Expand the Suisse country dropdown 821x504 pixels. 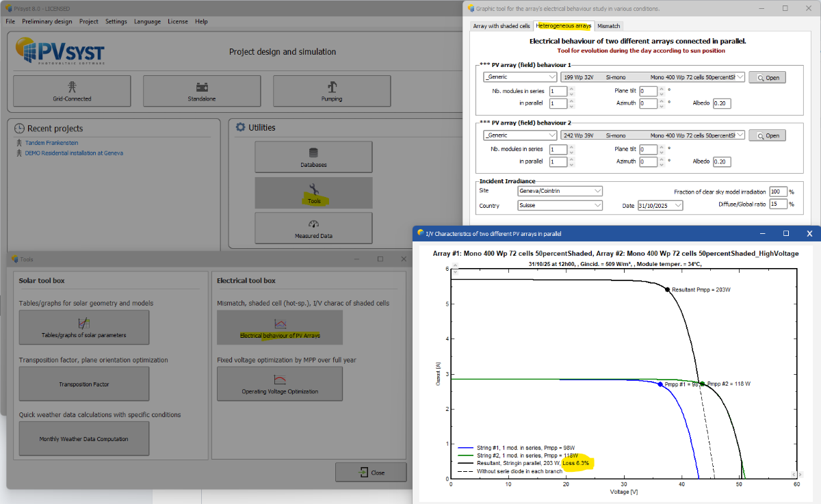click(x=598, y=205)
